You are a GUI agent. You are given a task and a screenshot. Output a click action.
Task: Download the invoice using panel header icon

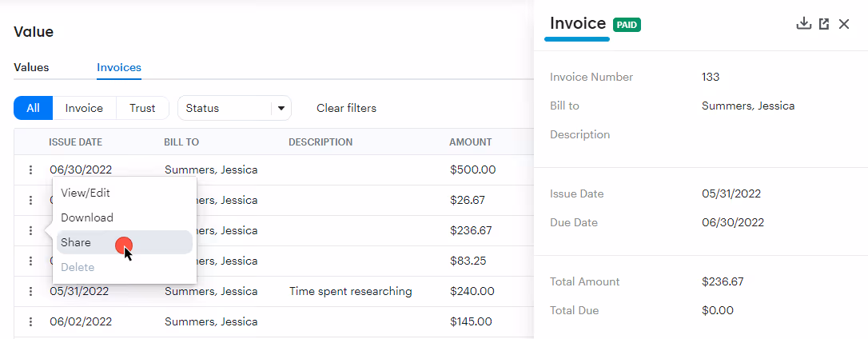click(803, 23)
